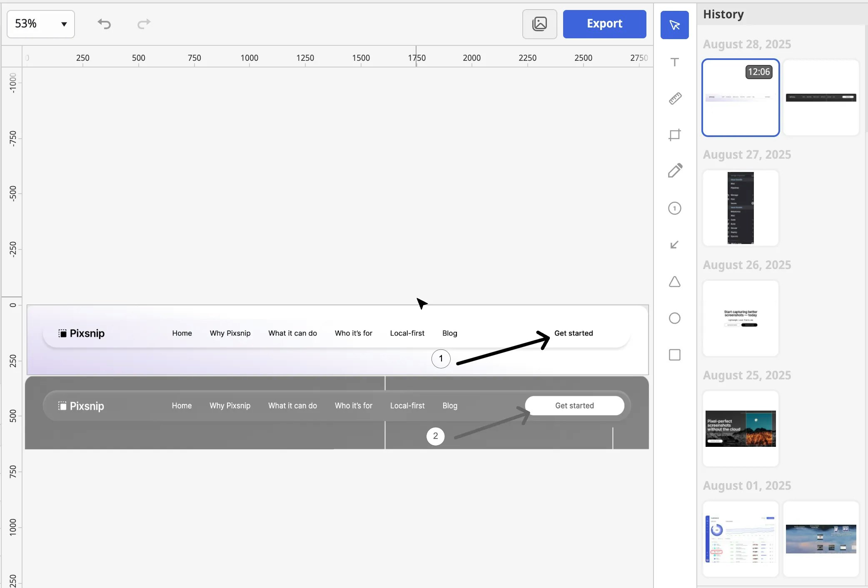Select the arrow annotation tool
Screen dimensions: 868x588
(674, 244)
